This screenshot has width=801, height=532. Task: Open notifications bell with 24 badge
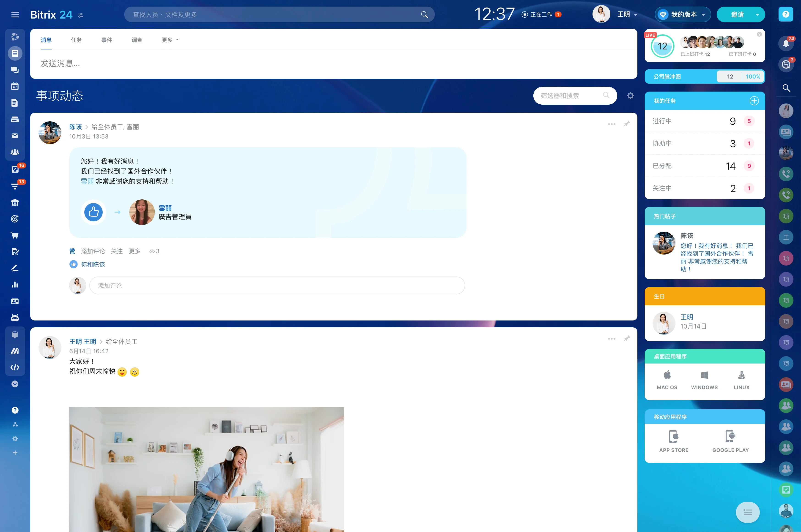[786, 43]
